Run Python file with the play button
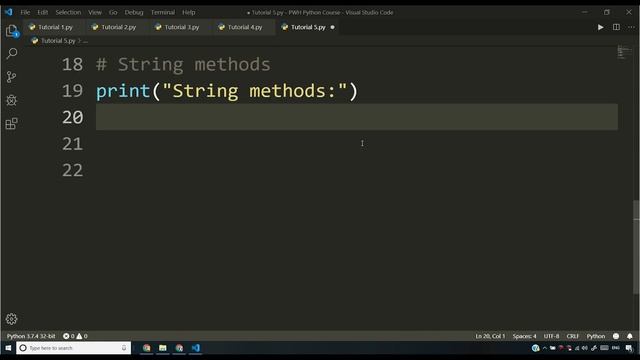The width and height of the screenshot is (640, 360). (600, 27)
